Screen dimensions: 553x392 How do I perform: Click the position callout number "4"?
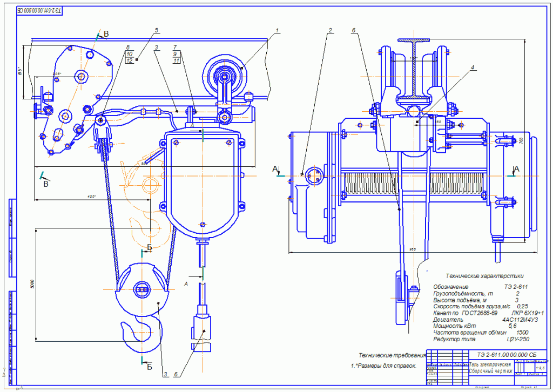[473, 67]
